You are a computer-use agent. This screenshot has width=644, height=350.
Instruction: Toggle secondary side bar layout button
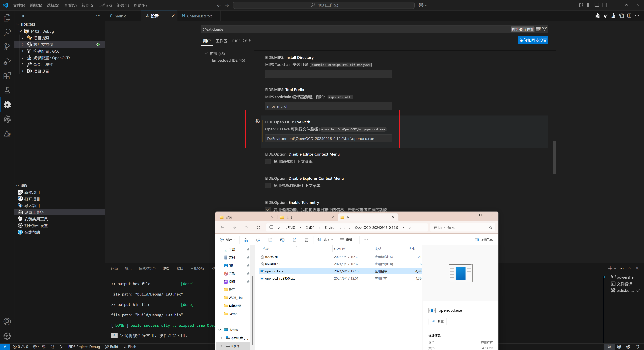(x=605, y=5)
